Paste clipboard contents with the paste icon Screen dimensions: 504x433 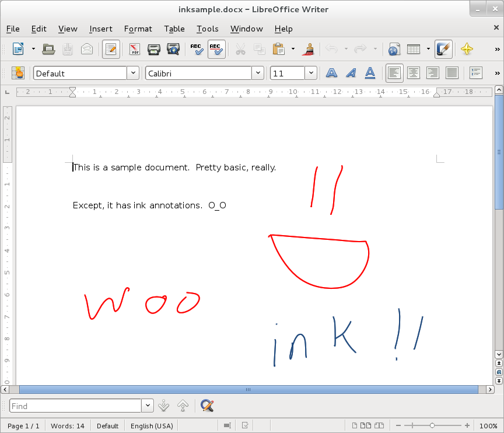[278, 49]
